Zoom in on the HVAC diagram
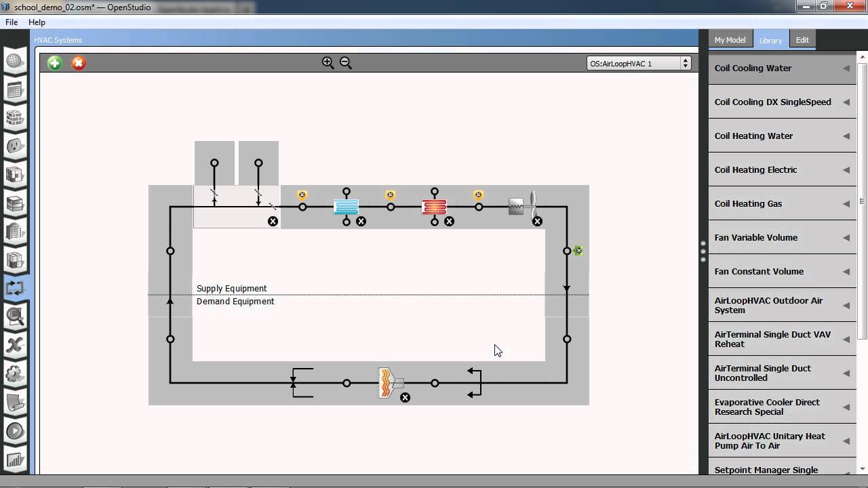This screenshot has width=868, height=488. tap(328, 63)
